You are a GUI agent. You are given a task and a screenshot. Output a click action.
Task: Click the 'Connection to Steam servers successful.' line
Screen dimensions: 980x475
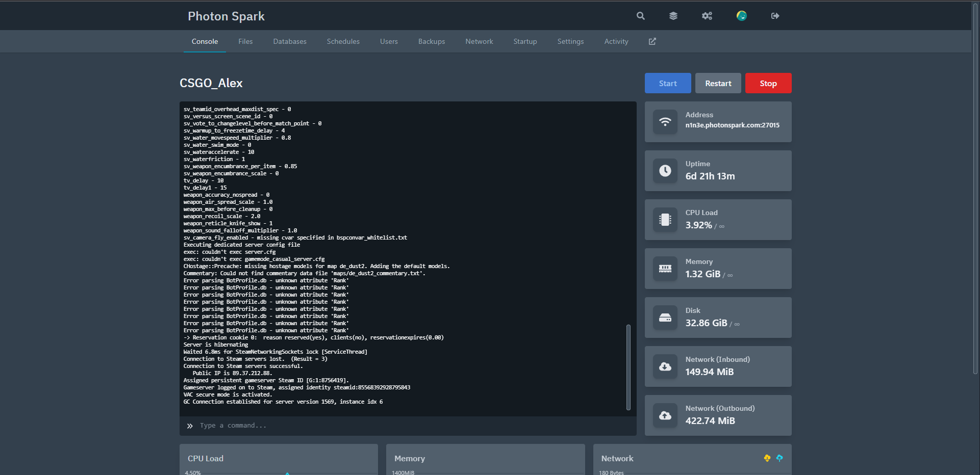tap(243, 366)
